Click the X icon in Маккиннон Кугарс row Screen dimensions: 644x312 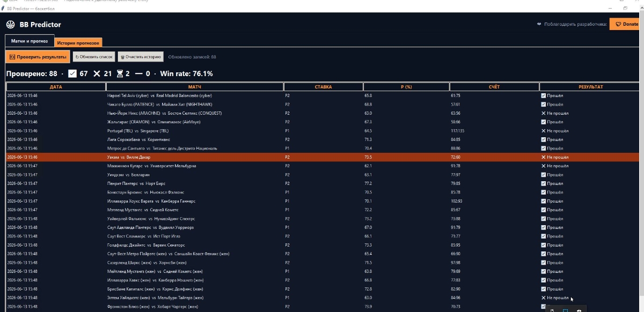pos(544,166)
